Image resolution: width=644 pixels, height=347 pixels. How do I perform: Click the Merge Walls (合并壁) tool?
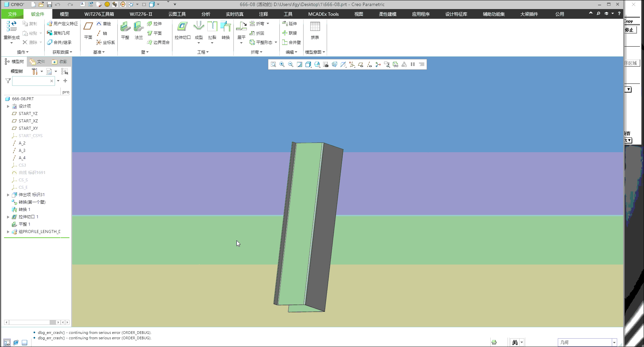[x=291, y=43]
